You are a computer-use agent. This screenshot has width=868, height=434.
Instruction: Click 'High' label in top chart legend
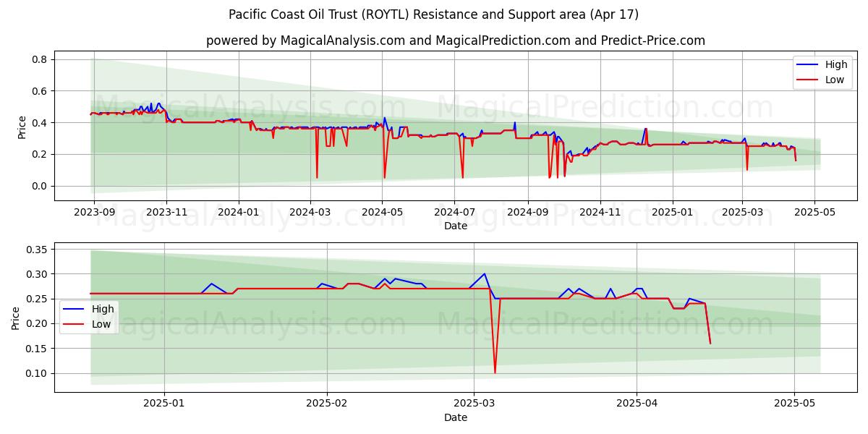click(836, 65)
